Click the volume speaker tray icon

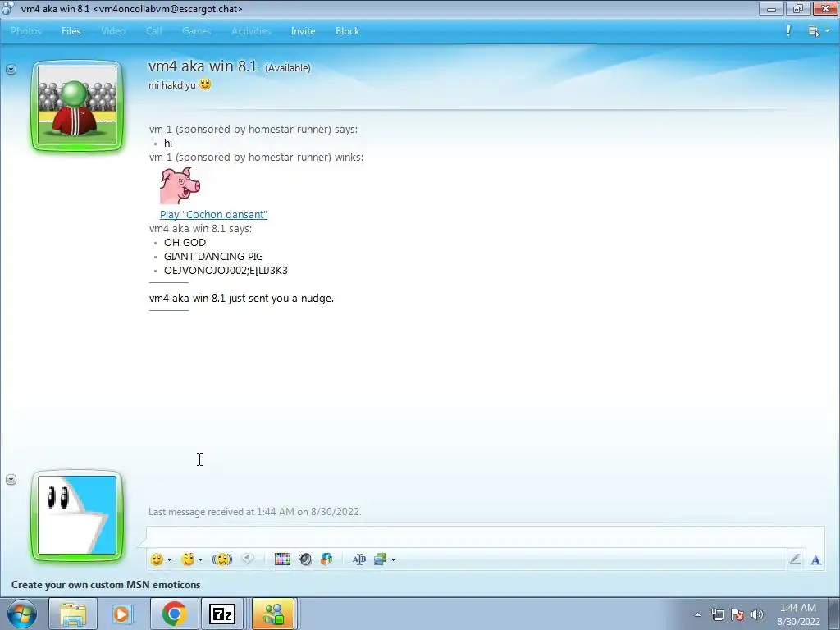[x=756, y=614]
